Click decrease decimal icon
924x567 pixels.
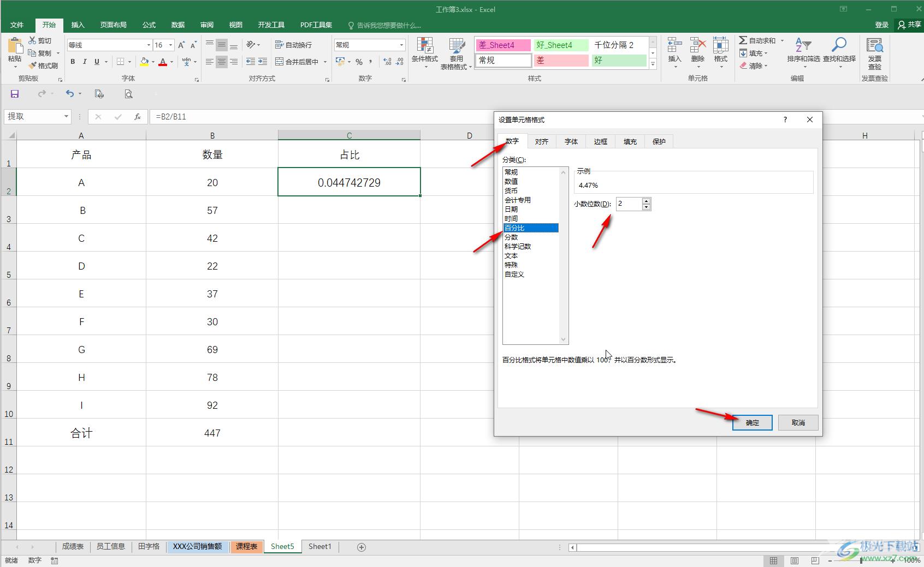[x=400, y=62]
